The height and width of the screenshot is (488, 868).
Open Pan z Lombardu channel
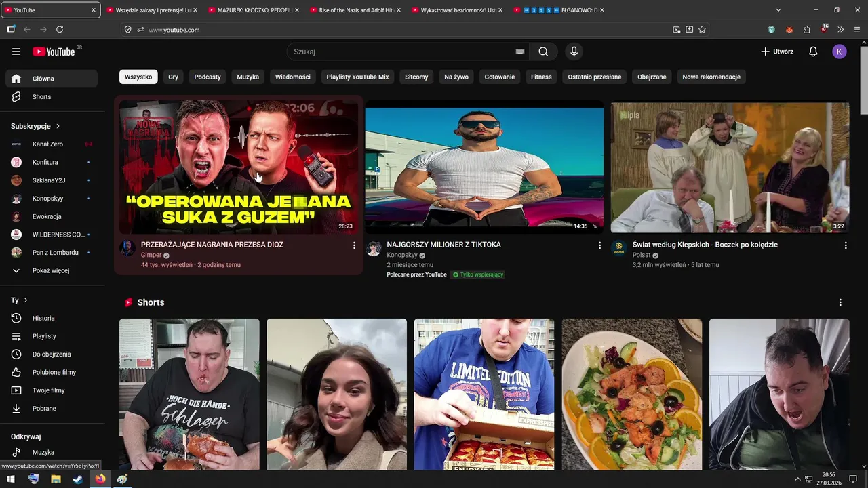pyautogui.click(x=52, y=253)
